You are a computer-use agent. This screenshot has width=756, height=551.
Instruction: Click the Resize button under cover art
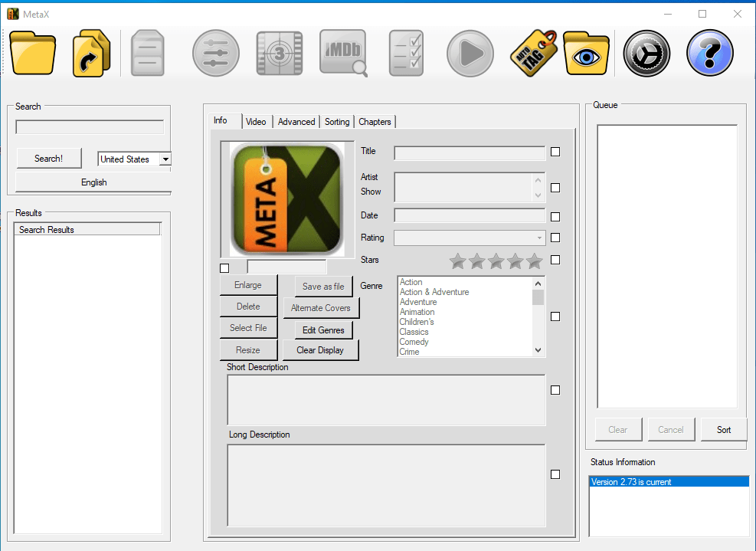point(248,349)
